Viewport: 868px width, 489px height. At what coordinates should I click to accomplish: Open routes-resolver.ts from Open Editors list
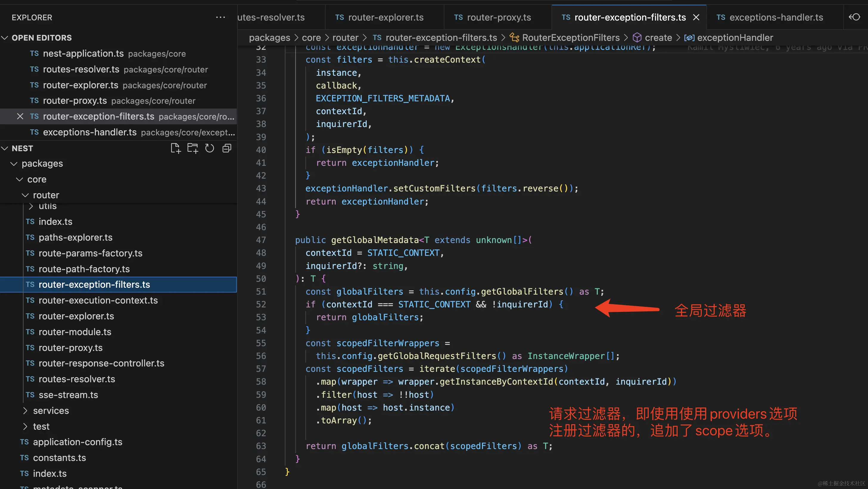tap(118, 69)
